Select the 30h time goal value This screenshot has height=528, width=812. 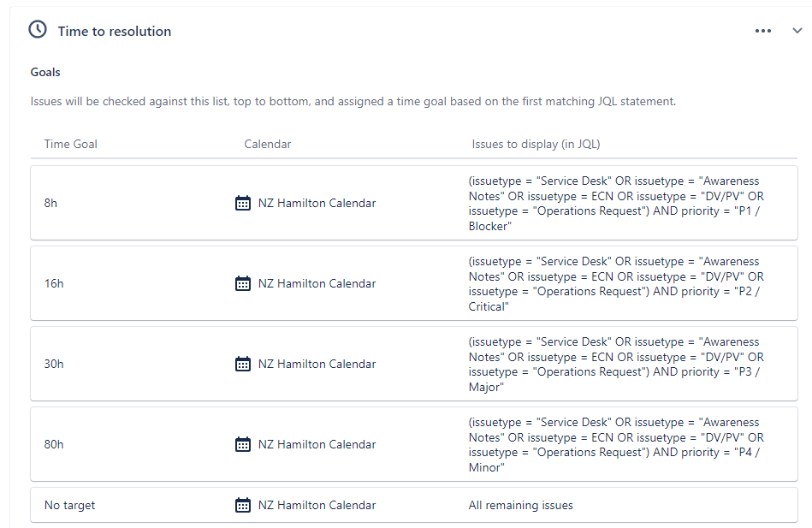pyautogui.click(x=54, y=364)
